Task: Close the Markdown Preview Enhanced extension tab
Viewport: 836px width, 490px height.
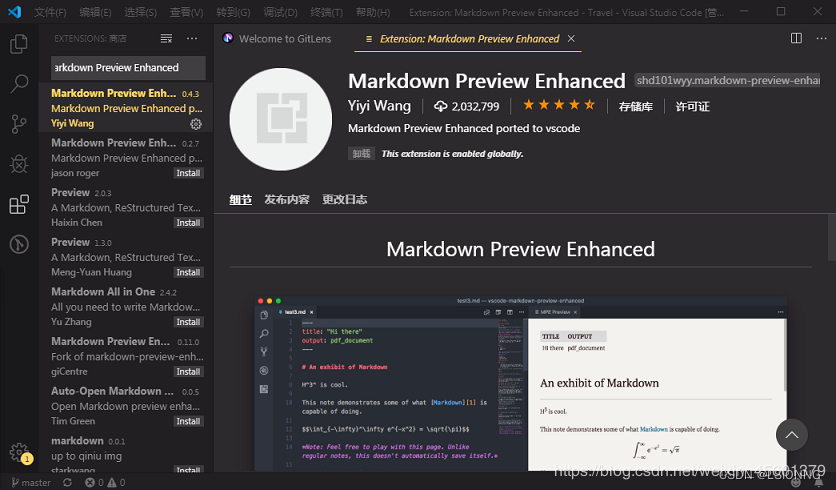Action: [x=571, y=38]
